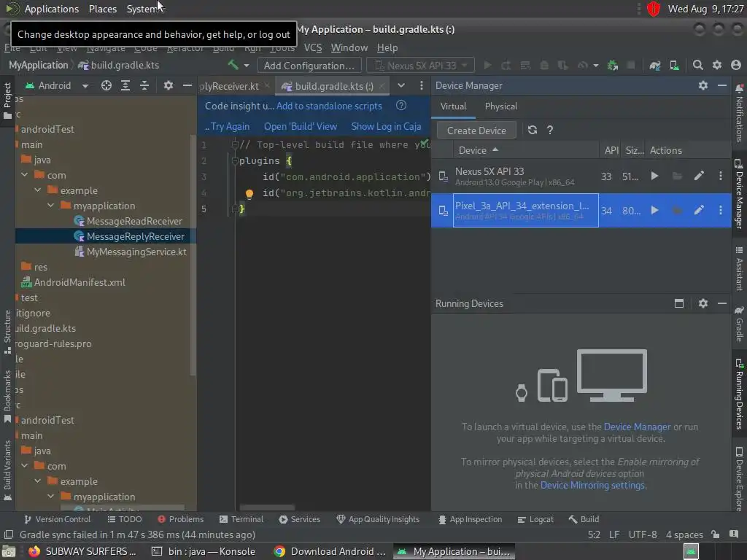The image size is (747, 560).
Task: Open AndroidManifest.xml in project tree
Action: 80,282
